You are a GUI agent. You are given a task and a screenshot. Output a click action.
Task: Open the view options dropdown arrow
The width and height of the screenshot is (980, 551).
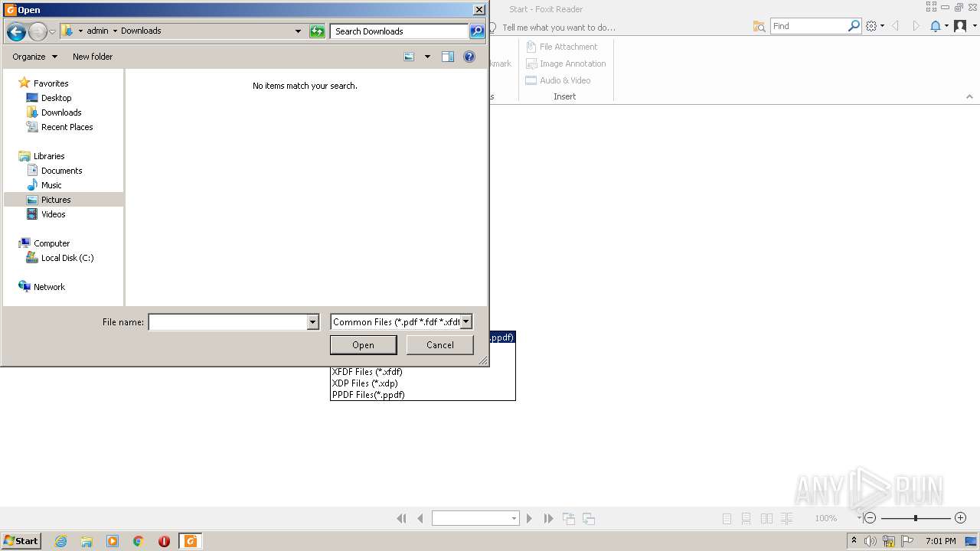(x=427, y=57)
